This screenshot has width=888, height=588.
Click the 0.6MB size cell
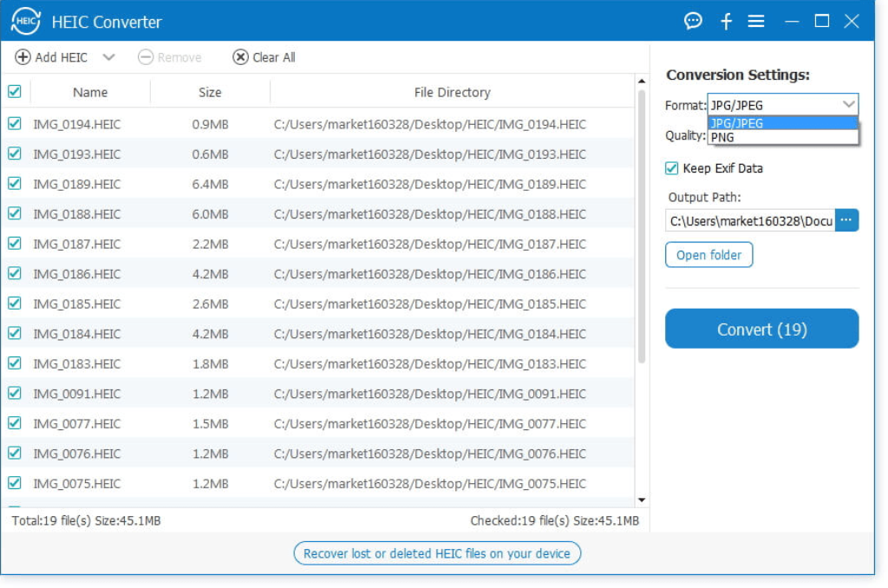210,154
